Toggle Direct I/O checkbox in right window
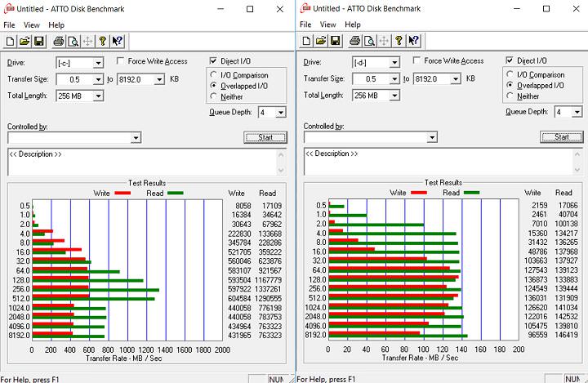This screenshot has height=383, width=588. click(510, 61)
